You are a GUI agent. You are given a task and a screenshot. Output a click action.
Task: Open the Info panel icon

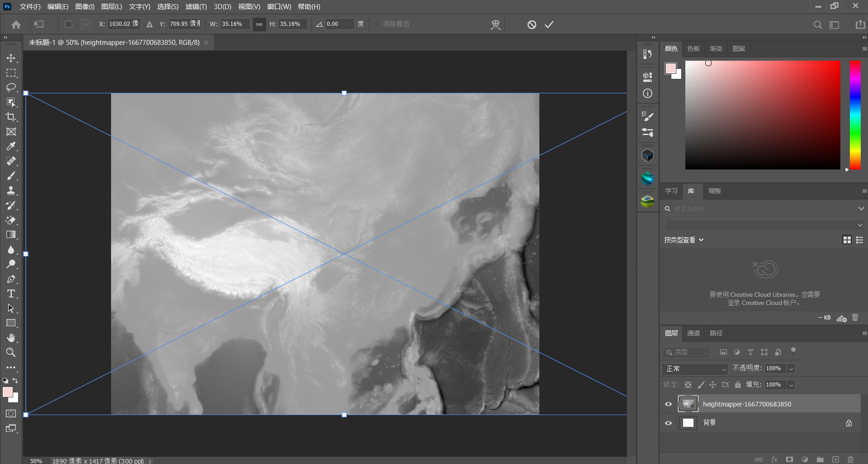point(647,93)
